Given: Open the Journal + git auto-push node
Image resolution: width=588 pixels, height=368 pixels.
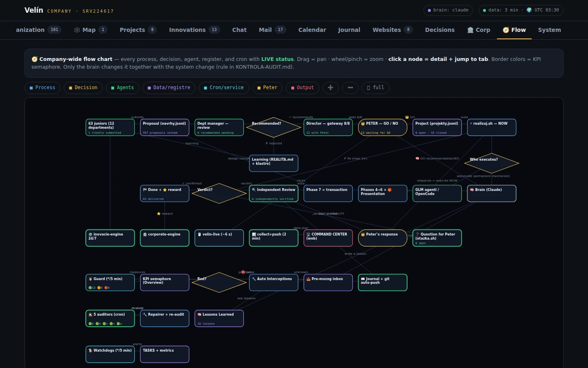Looking at the screenshot, I should 383,283.
